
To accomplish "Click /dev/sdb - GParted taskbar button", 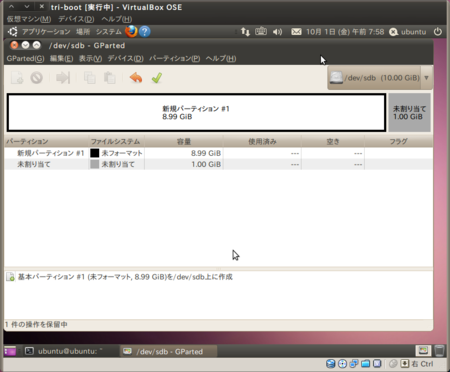I will 169,351.
